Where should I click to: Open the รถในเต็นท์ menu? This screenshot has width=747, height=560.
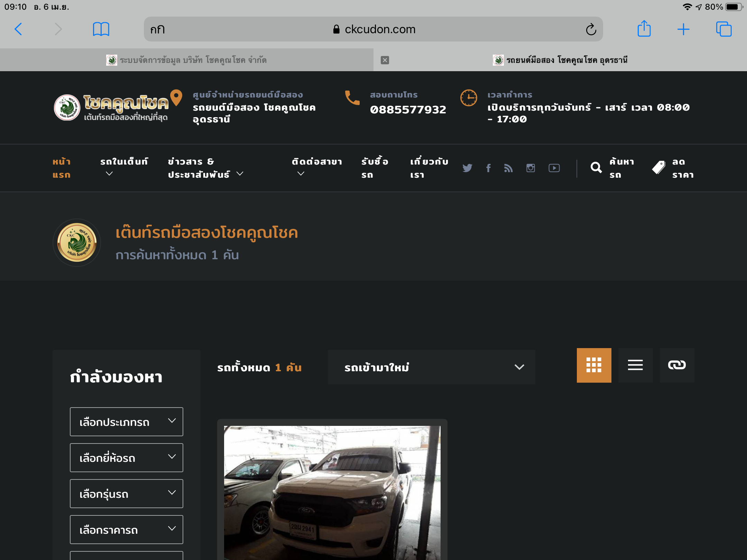[x=124, y=167]
